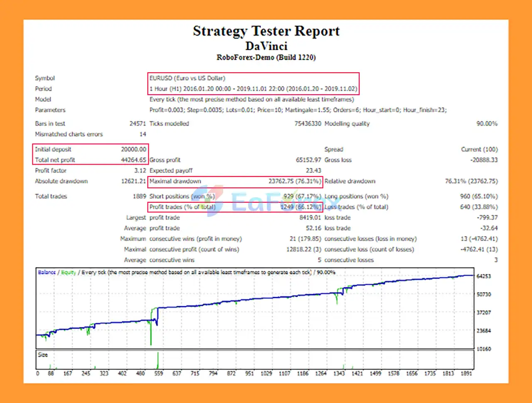Click the Equity label in chart legend
Viewport: 532px width, 403px height.
tap(69, 273)
